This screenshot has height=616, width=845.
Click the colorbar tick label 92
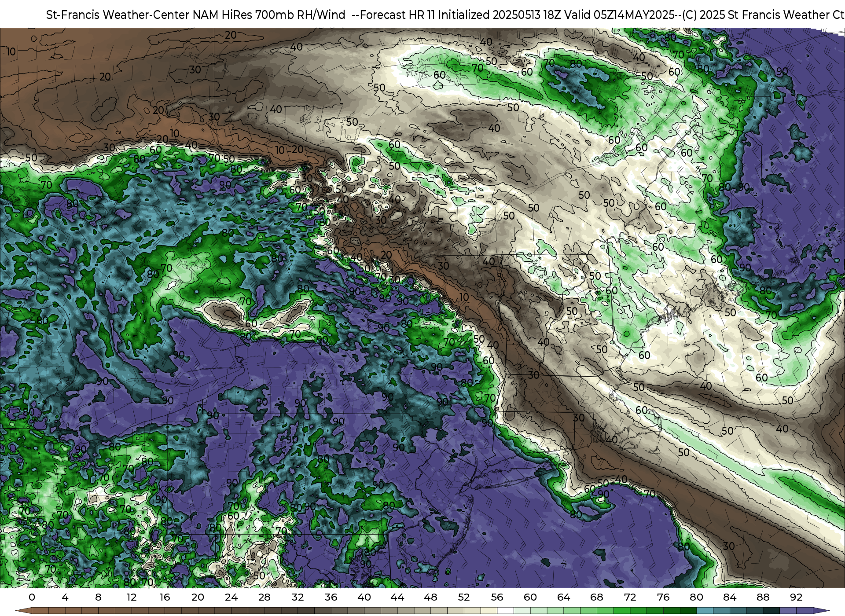point(797,597)
